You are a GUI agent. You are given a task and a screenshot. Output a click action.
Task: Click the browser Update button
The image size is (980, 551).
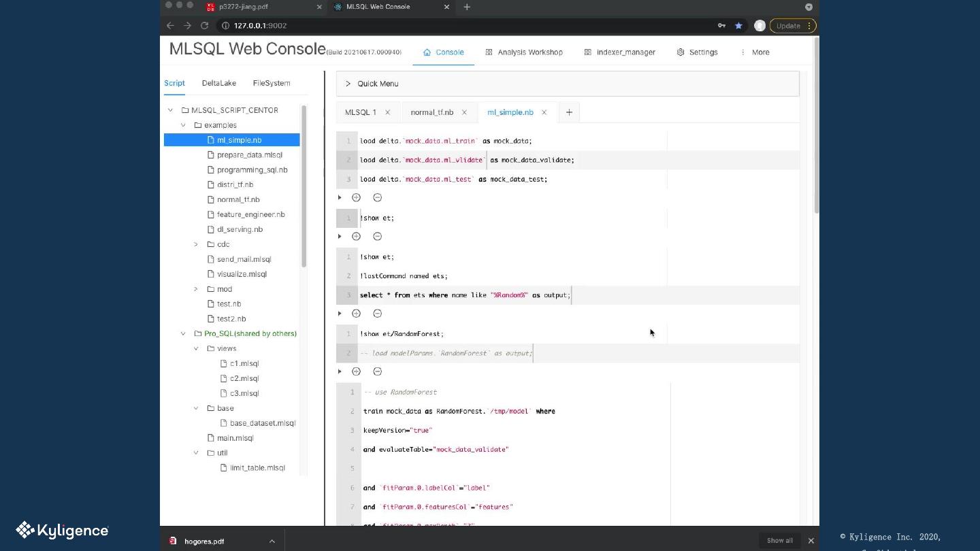point(788,26)
